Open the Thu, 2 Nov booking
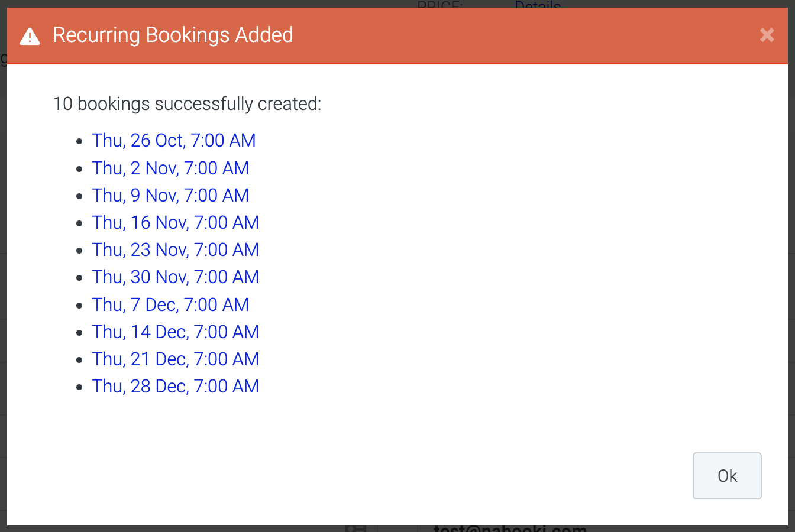Viewport: 795px width, 532px height. (x=170, y=168)
